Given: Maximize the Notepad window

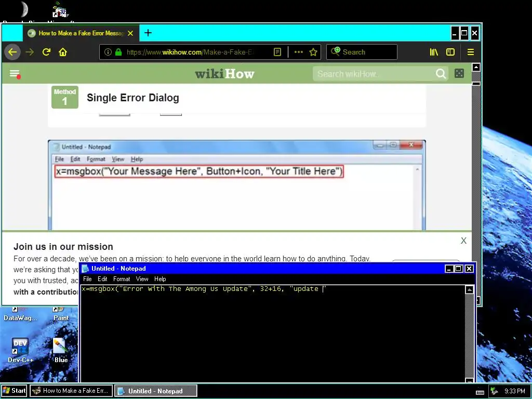Looking at the screenshot, I should click(x=458, y=269).
